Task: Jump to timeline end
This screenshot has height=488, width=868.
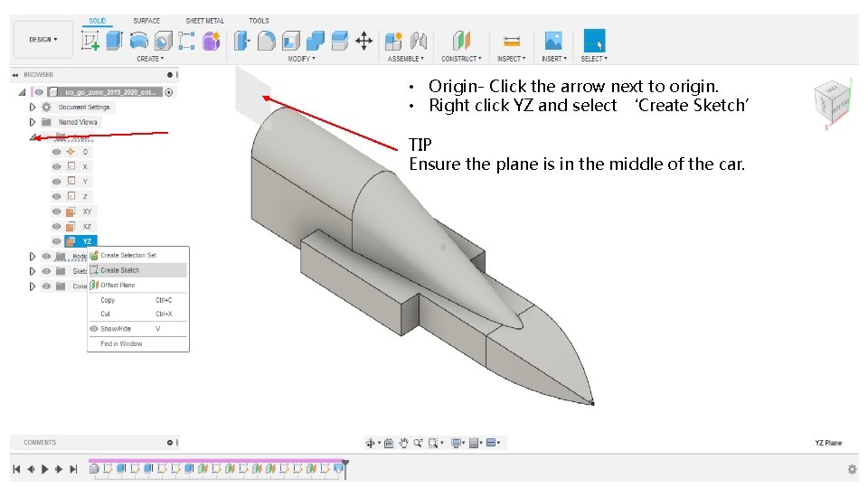Action: [73, 469]
